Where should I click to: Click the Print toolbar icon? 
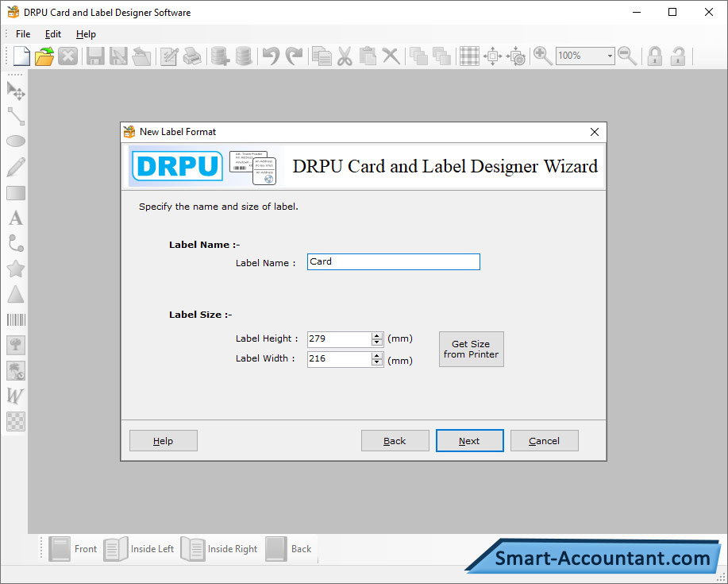point(192,56)
